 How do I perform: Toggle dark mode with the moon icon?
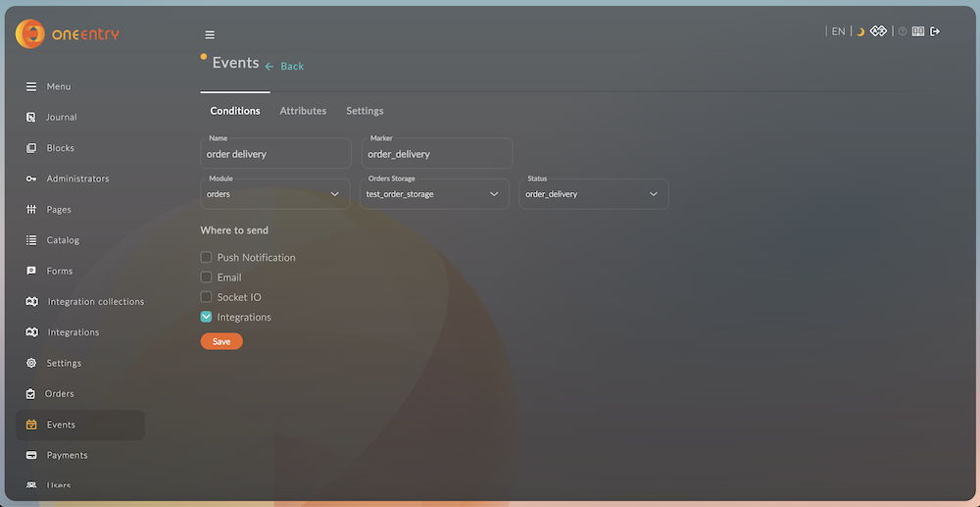coord(860,32)
